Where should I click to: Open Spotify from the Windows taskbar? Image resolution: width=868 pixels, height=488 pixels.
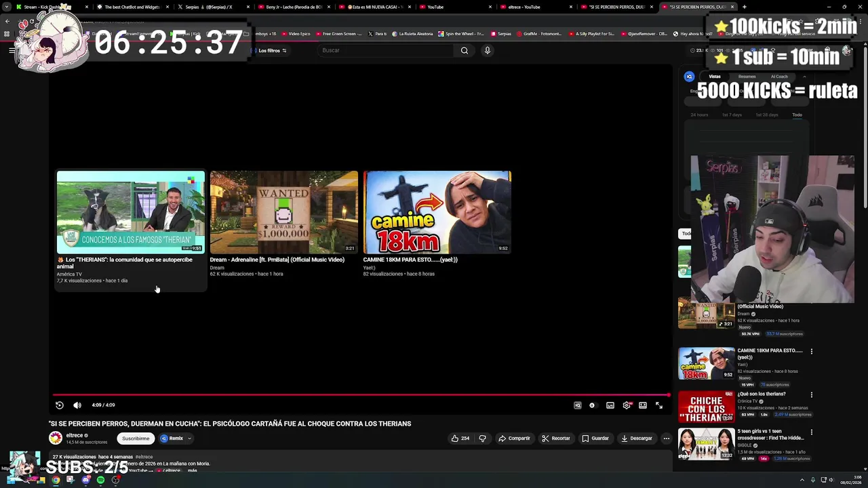tap(100, 480)
